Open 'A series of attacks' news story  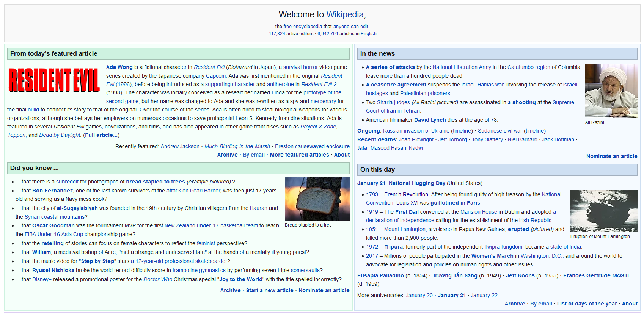[x=390, y=67]
